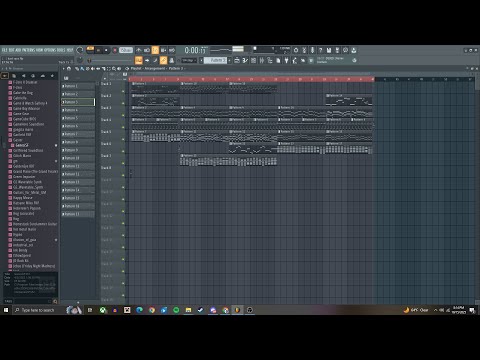Open the Pattern 3 selector dropdown
This screenshot has height=360, width=480.
(215, 60)
